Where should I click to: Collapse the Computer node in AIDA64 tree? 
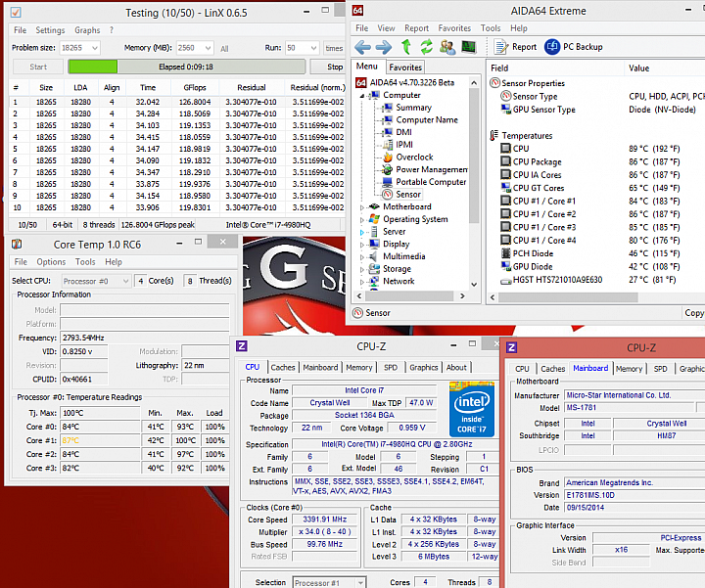pyautogui.click(x=362, y=96)
